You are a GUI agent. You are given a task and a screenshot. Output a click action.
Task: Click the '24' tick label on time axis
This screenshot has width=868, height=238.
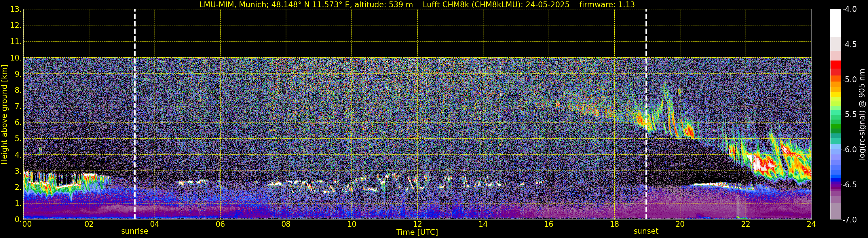[x=811, y=224]
